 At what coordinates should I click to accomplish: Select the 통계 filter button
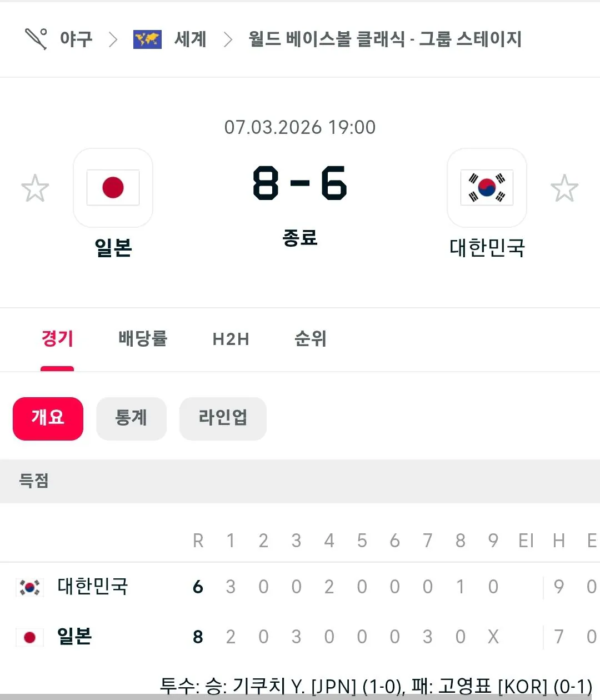pyautogui.click(x=131, y=418)
